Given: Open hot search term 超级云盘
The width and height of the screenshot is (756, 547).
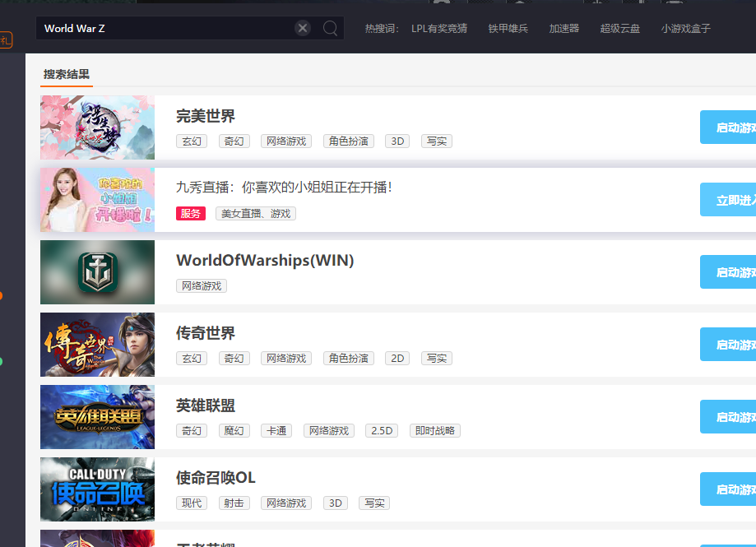Looking at the screenshot, I should 620,29.
